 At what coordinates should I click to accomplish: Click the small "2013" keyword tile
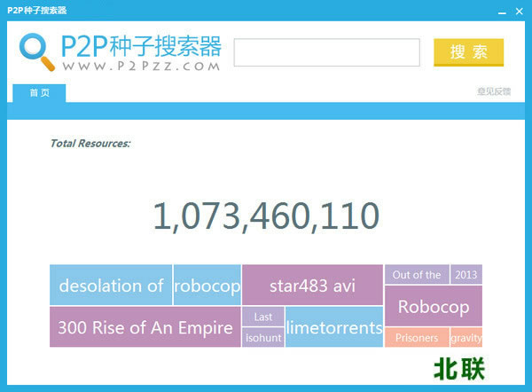pos(465,275)
